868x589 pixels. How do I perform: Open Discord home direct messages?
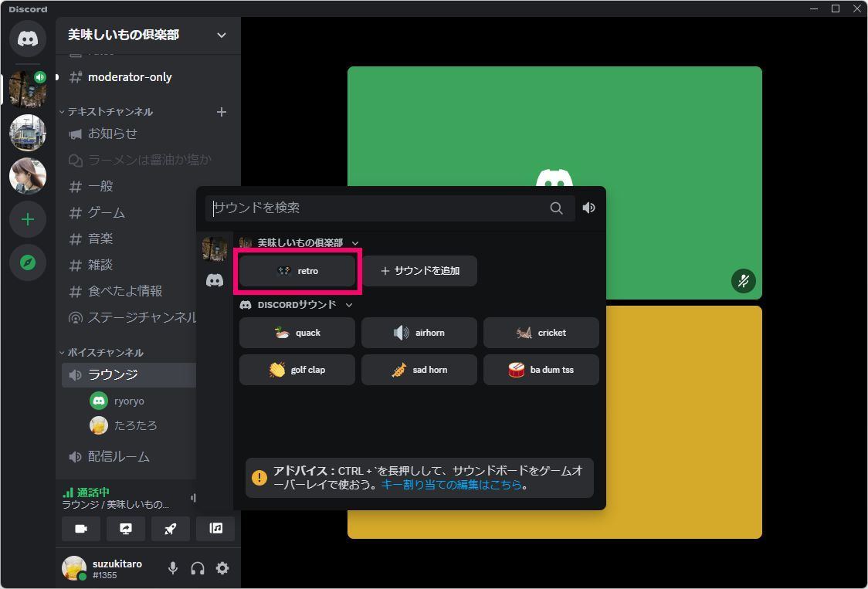click(x=28, y=38)
